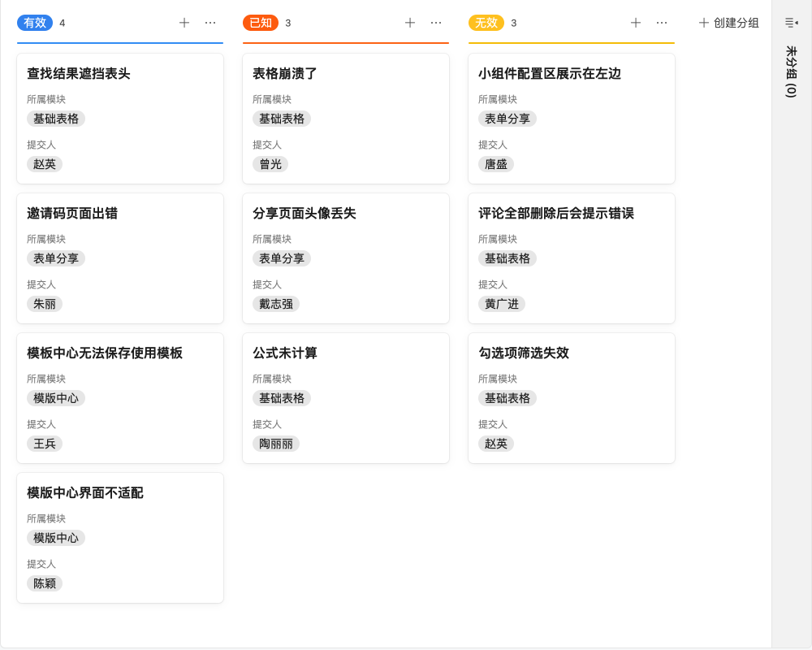Expand the ungrouped panel via its collapse icon

793,21
